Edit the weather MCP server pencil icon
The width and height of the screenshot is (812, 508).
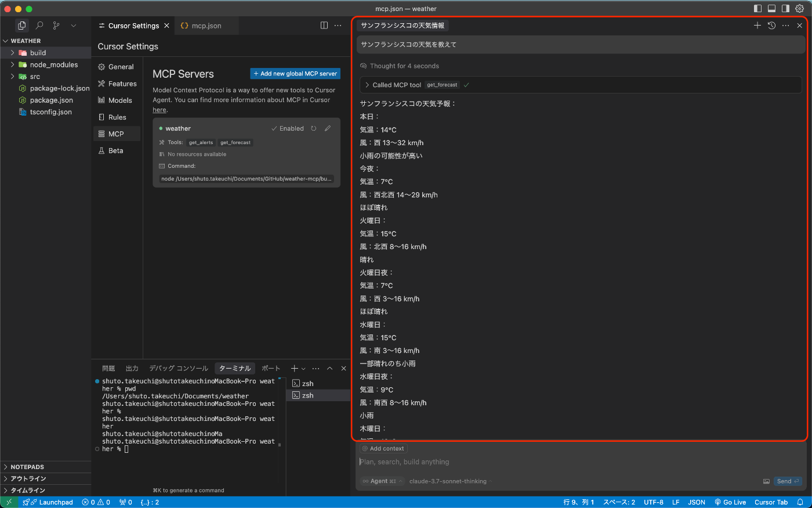328,128
